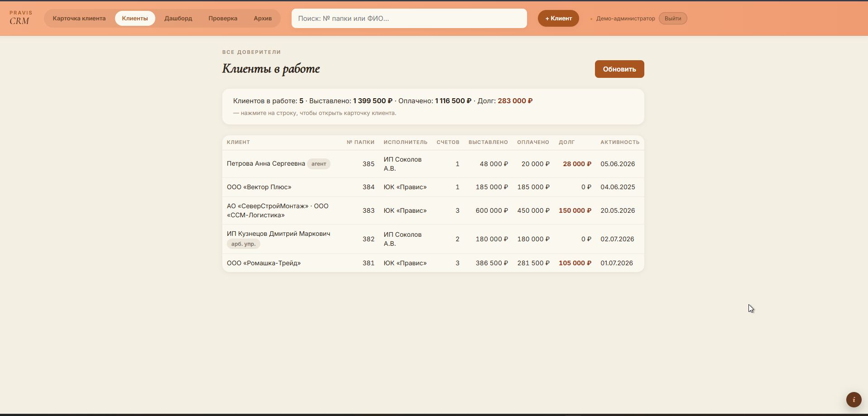Open ИП Кузнецов Дмитрий Маркович row
868x416 pixels.
(x=433, y=239)
